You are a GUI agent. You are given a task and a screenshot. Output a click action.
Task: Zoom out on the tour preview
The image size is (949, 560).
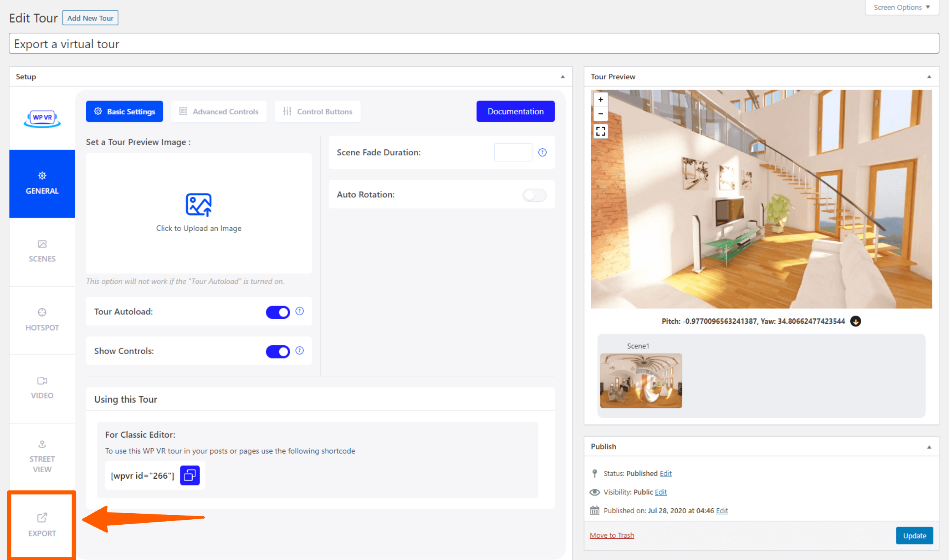[x=600, y=114]
